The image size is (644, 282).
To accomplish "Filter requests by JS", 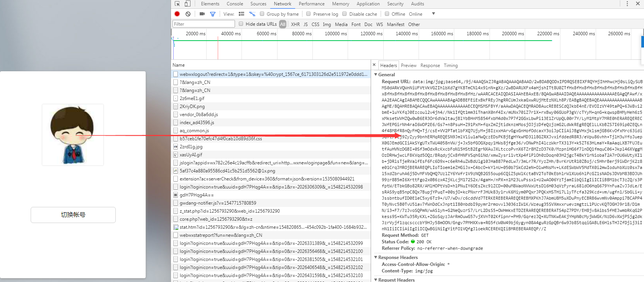I will pyautogui.click(x=306, y=24).
